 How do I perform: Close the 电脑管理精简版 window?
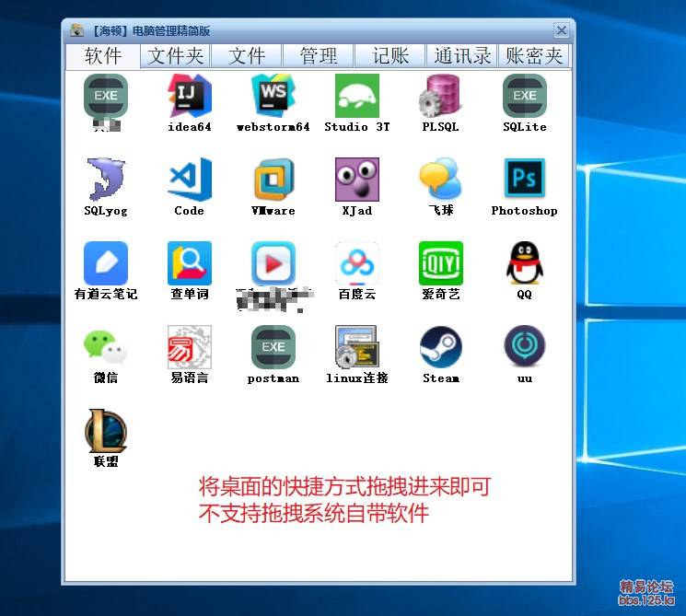tap(562, 30)
